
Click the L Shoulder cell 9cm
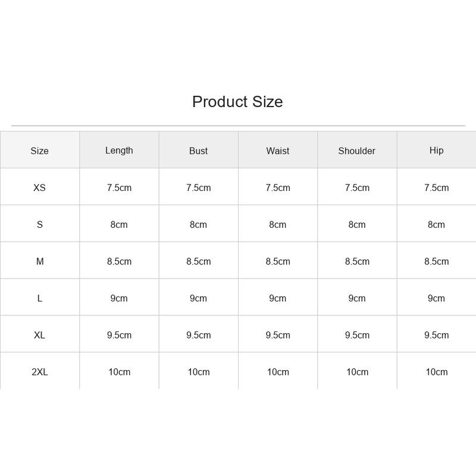tap(357, 299)
